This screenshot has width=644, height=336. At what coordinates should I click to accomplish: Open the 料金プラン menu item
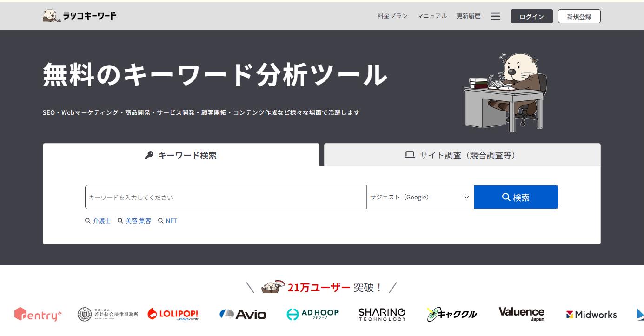392,16
